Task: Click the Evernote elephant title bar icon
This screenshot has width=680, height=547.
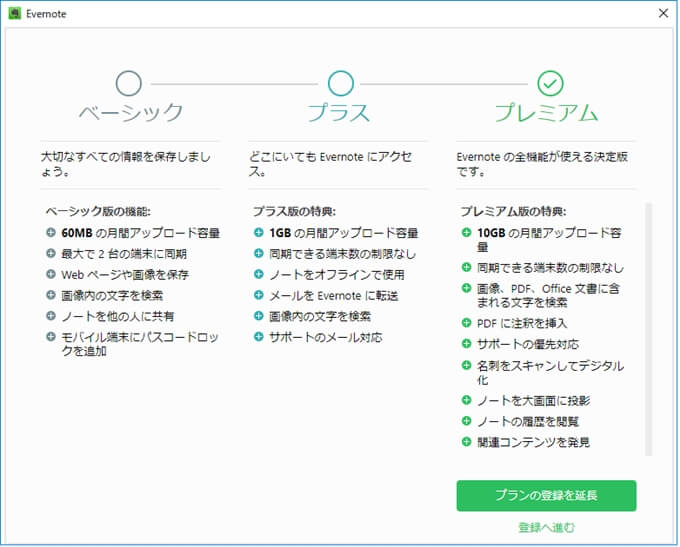Action: pos(15,13)
